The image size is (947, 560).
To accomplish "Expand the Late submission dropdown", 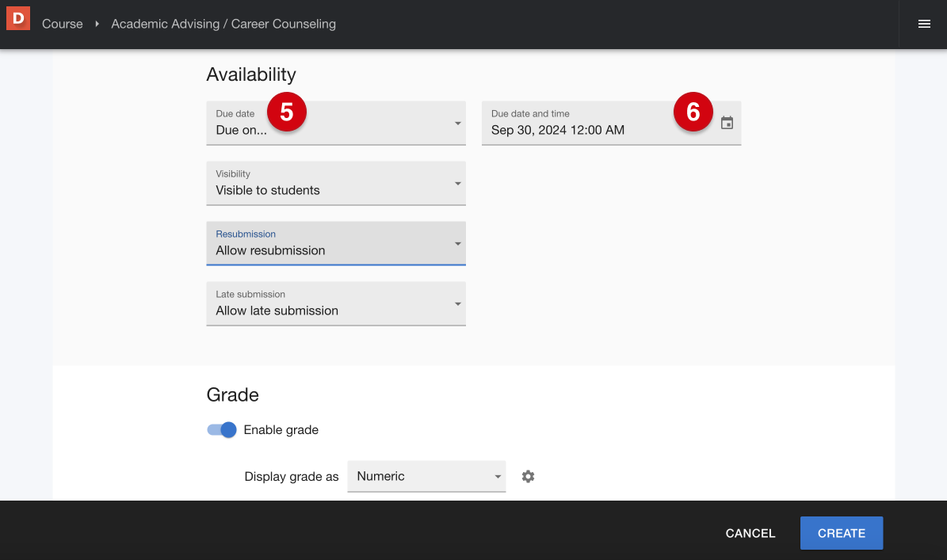I will pyautogui.click(x=336, y=304).
